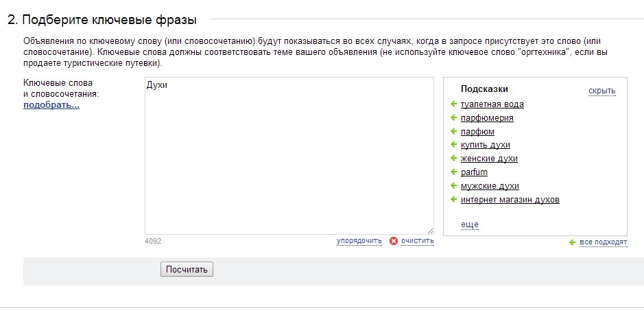
Task: Click the 'Посчитать' button
Action: click(x=187, y=269)
